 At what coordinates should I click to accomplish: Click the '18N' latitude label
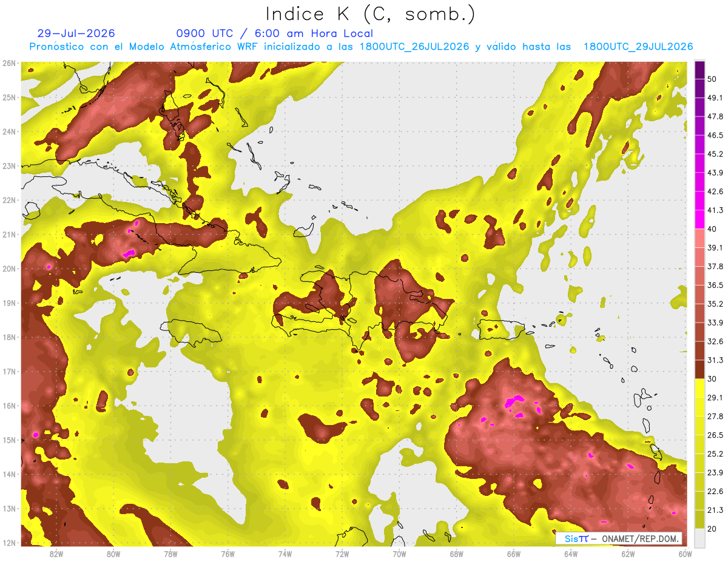pos(9,337)
